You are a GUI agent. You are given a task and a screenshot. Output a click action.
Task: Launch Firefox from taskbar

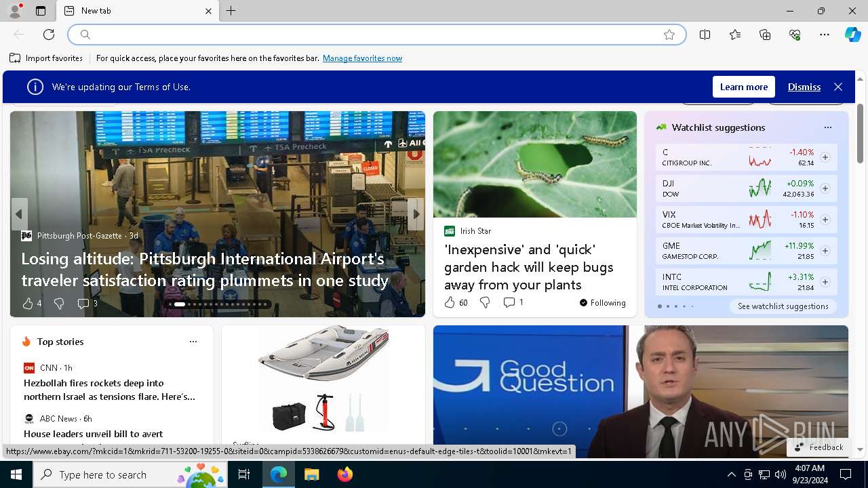(x=345, y=474)
